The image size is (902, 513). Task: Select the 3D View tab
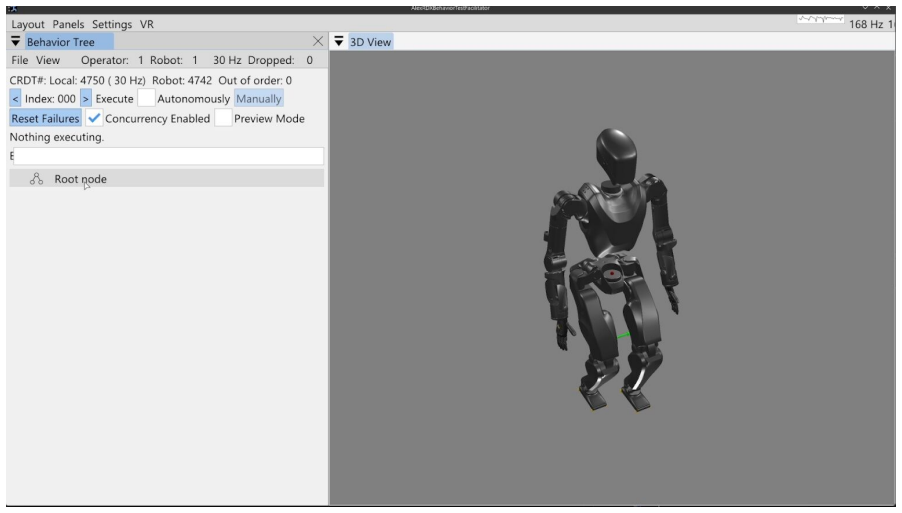pyautogui.click(x=370, y=42)
